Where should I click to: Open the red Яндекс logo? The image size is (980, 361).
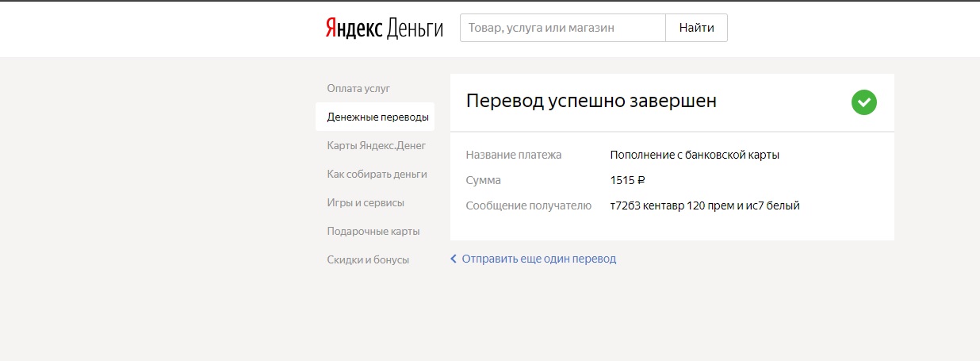tap(354, 28)
